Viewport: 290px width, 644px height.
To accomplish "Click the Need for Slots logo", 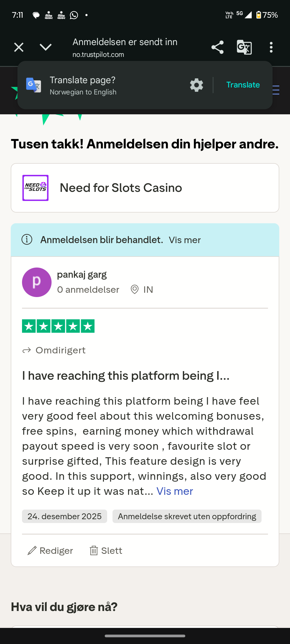I will pos(35,188).
